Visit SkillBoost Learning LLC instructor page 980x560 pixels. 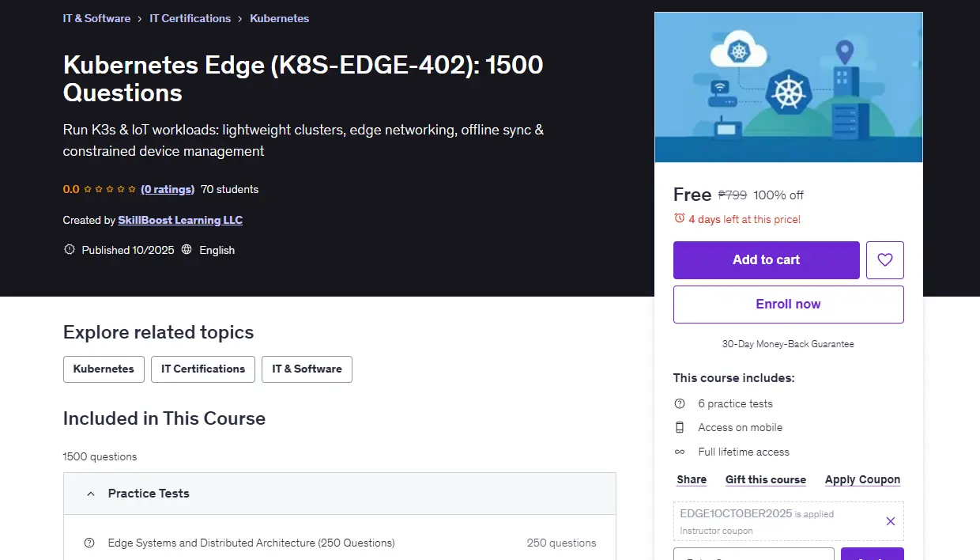(180, 220)
